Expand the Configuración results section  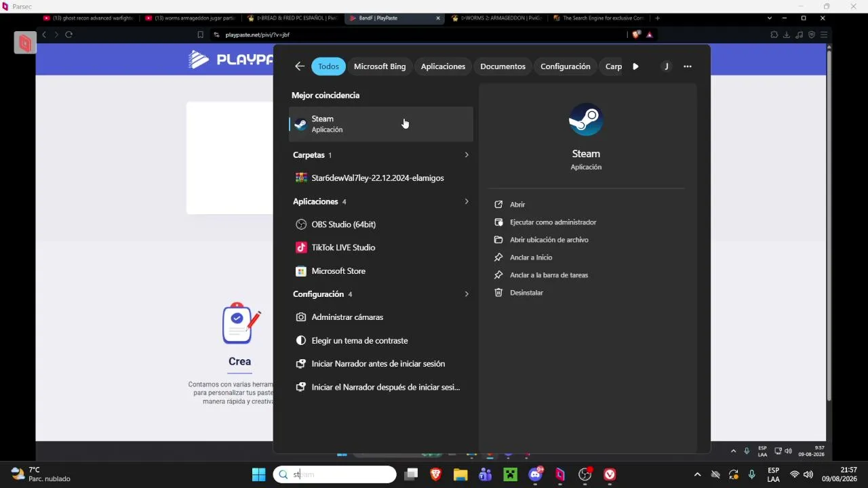click(467, 294)
